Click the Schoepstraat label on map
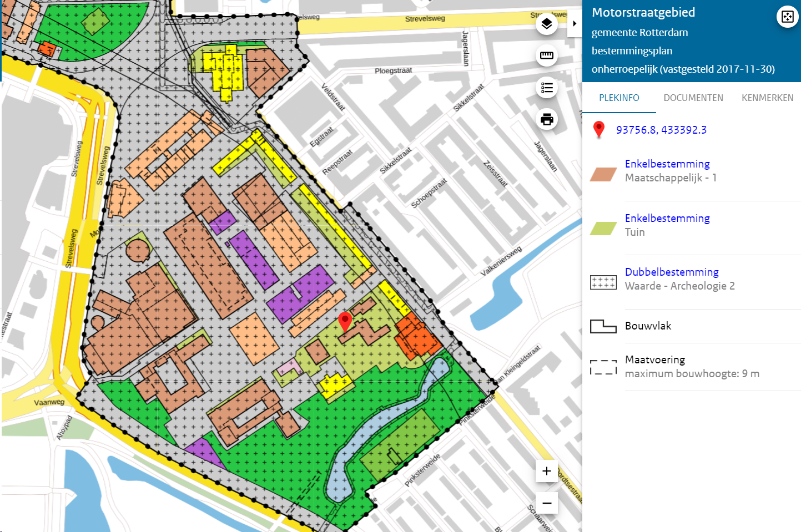Screen dimensions: 801x532 point(429,193)
